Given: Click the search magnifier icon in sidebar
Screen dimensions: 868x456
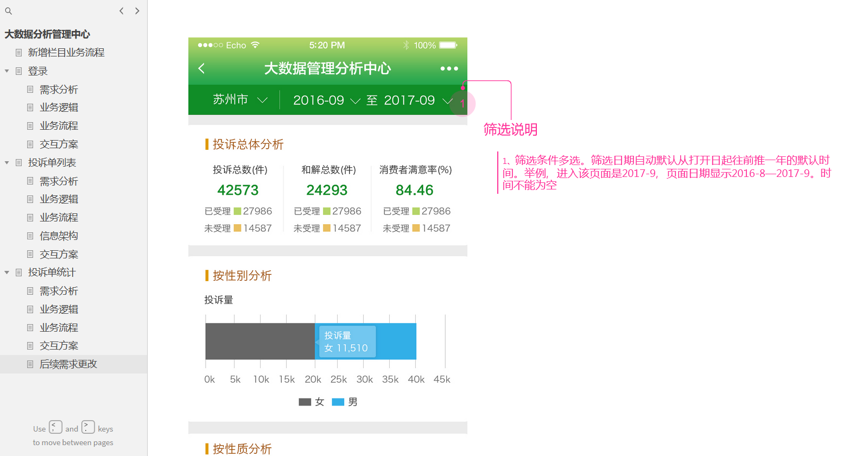Looking at the screenshot, I should click(x=8, y=11).
